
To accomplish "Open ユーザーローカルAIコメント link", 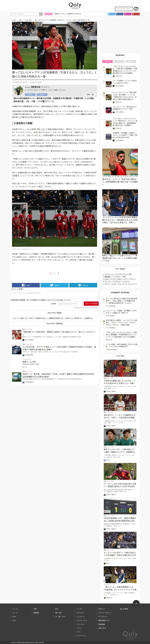I will 90,308.
